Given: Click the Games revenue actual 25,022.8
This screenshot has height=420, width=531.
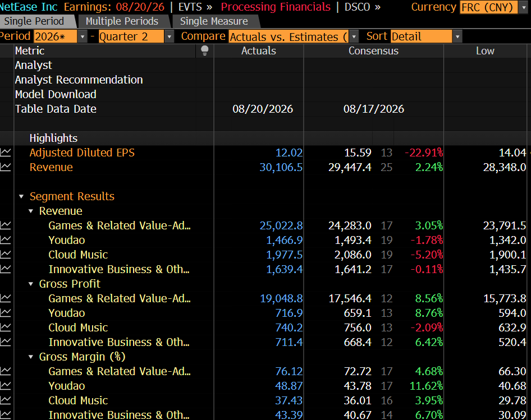Looking at the screenshot, I should point(281,225).
